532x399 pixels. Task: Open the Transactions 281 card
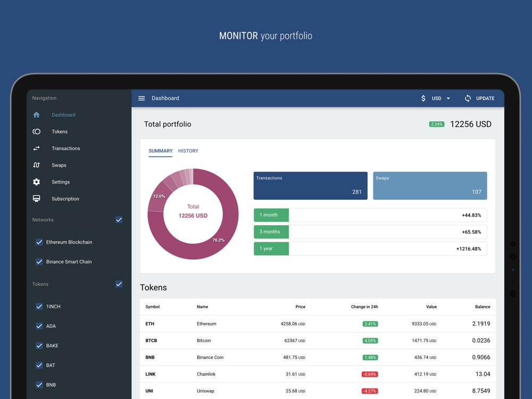[311, 186]
